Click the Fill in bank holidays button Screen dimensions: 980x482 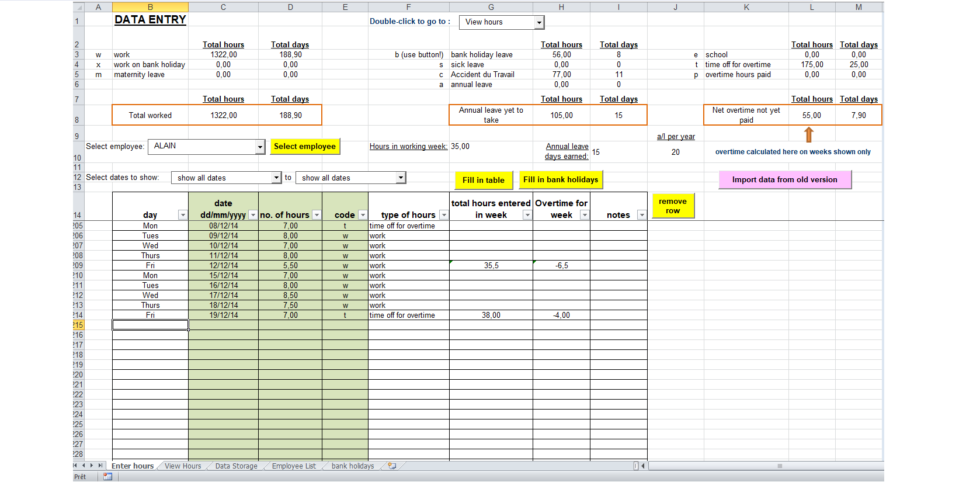click(x=560, y=180)
